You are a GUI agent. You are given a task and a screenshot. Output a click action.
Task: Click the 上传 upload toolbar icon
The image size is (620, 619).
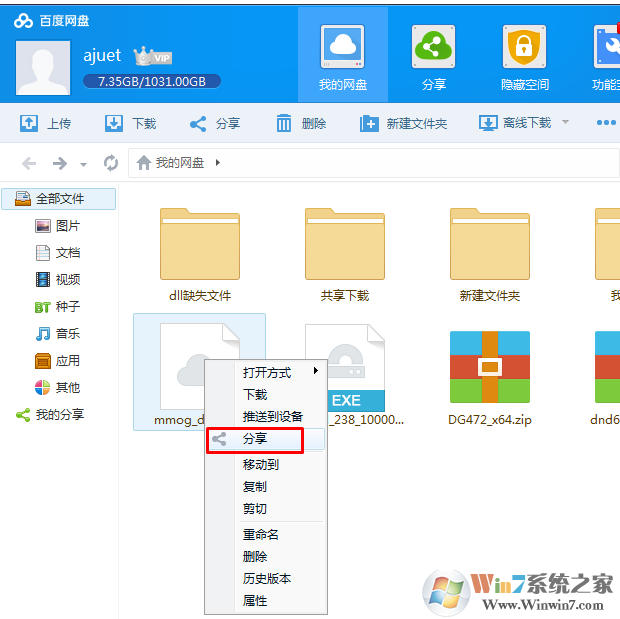tap(29, 123)
